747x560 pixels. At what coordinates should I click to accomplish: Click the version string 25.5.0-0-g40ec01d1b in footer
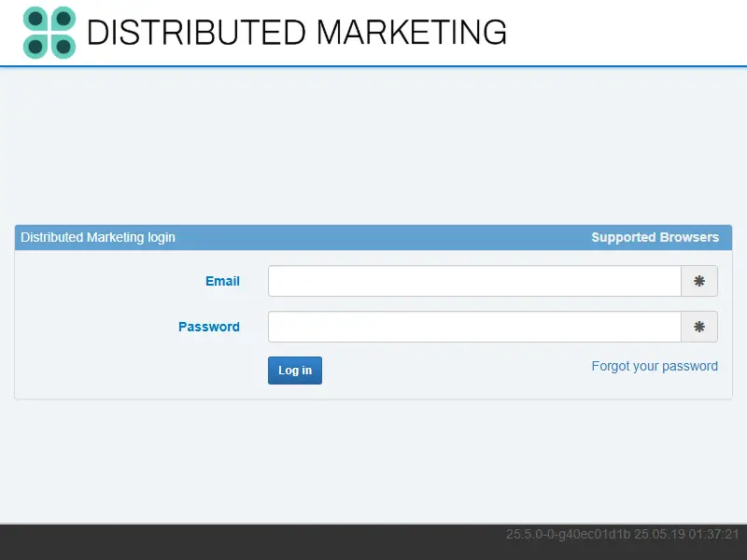pyautogui.click(x=568, y=534)
